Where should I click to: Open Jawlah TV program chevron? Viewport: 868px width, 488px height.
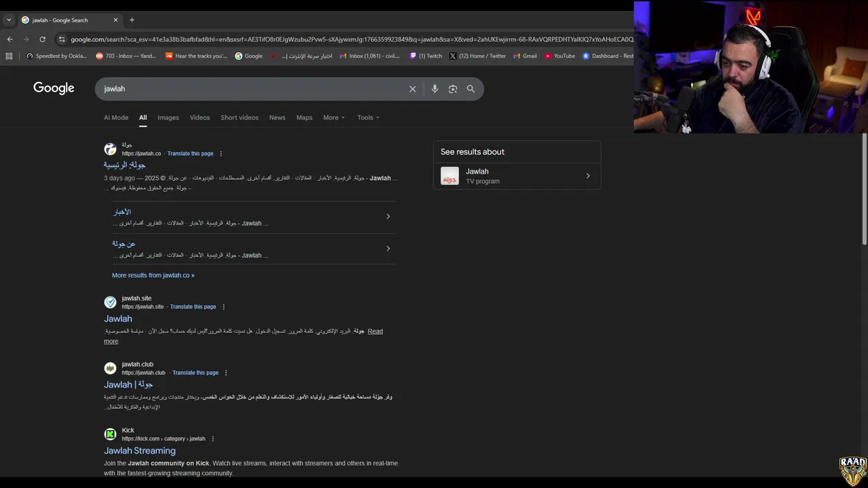coord(588,176)
